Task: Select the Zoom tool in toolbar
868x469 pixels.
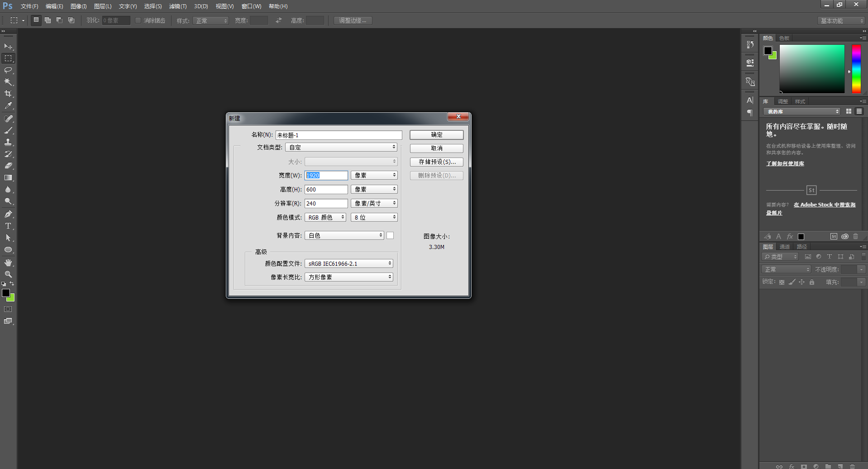Action: [8, 274]
